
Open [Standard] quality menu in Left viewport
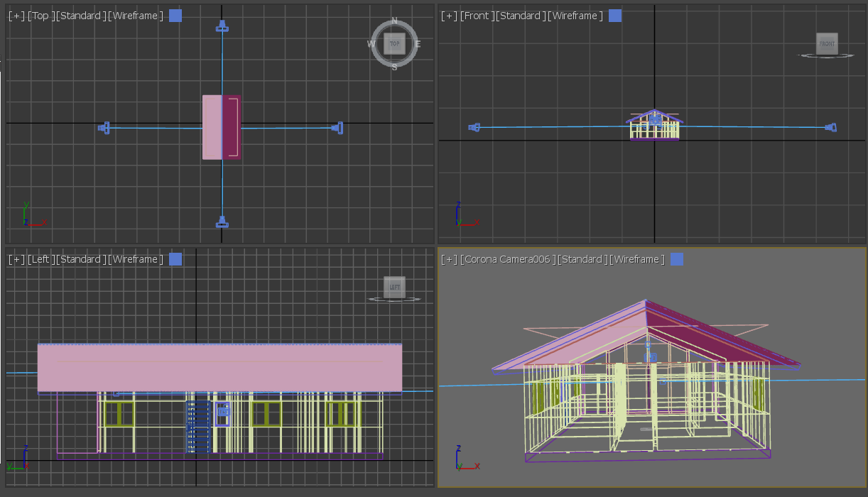82,259
